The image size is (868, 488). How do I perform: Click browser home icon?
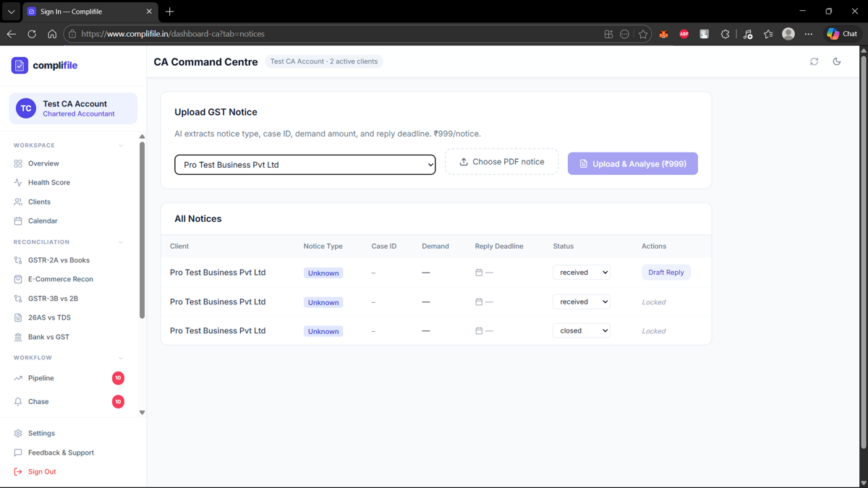point(52,34)
